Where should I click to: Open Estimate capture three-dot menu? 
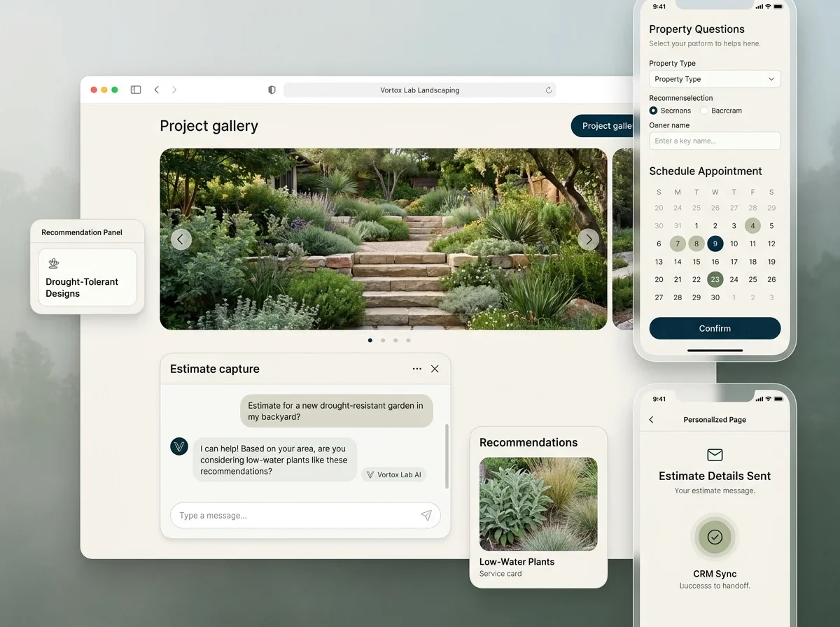[x=417, y=369]
